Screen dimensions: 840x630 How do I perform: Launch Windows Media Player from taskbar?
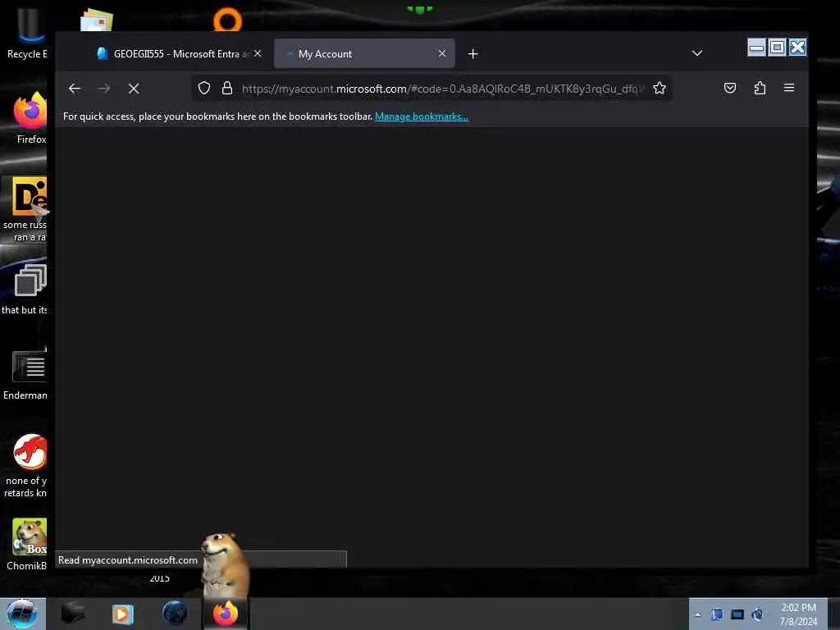[x=123, y=614]
